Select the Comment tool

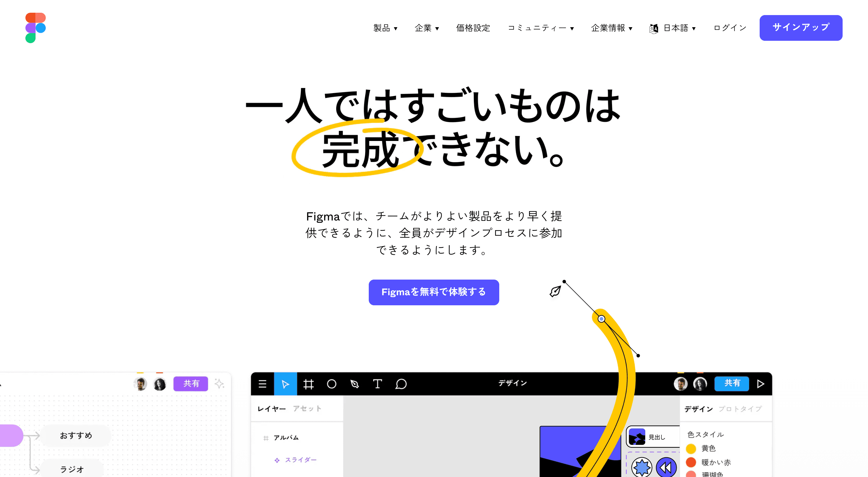pos(401,384)
